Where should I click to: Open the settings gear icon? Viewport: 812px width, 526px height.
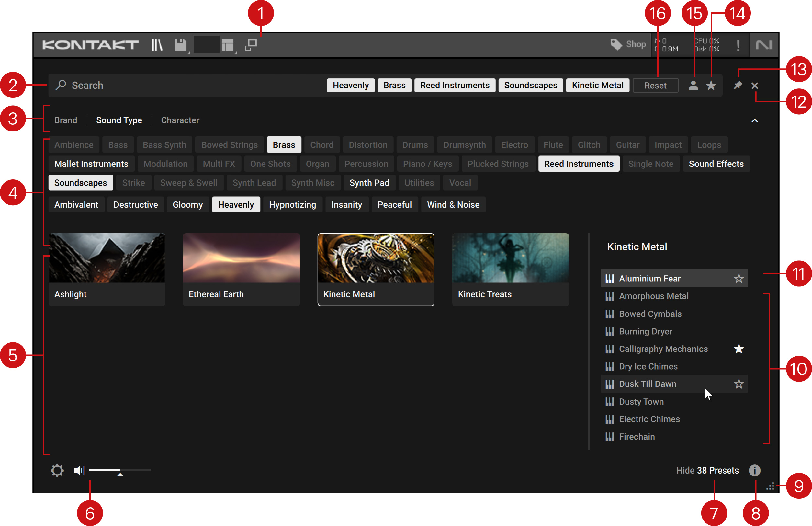point(57,470)
